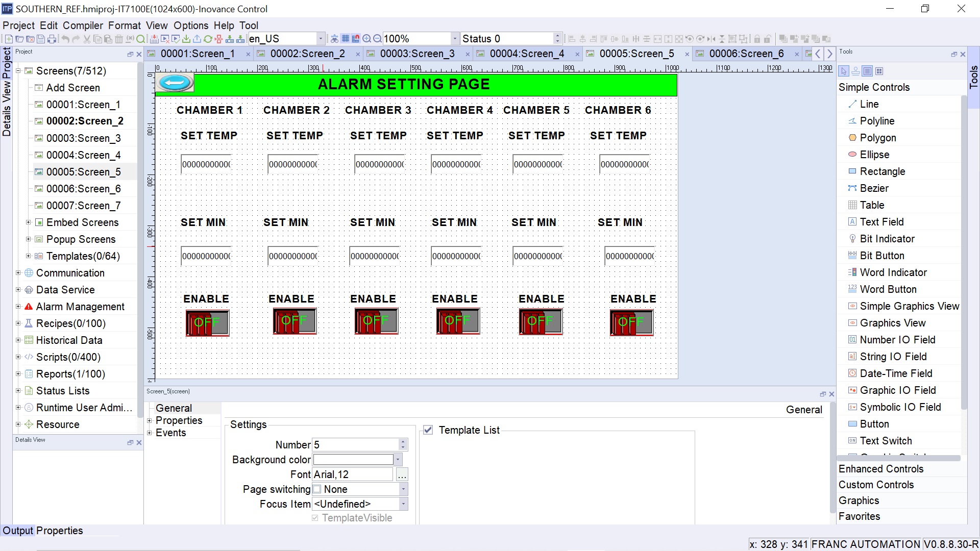Switch to the 00003:Screen_3 tab
The width and height of the screenshot is (980, 551).
(416, 54)
